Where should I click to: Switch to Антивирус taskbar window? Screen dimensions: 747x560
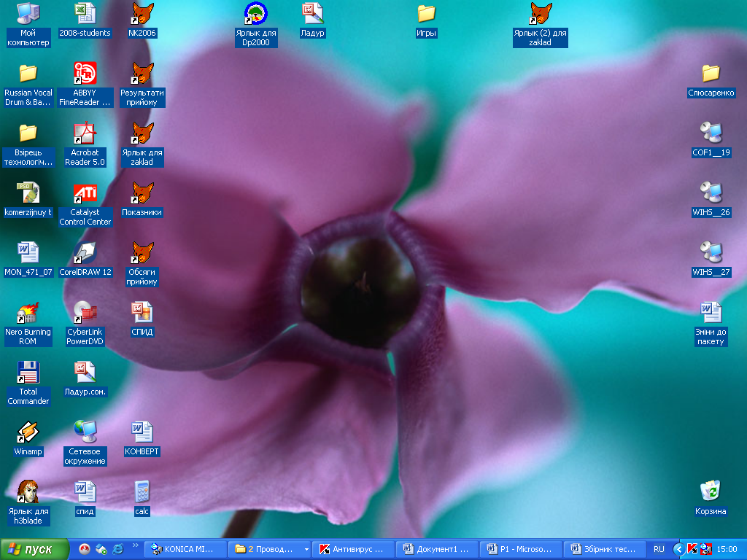(352, 550)
